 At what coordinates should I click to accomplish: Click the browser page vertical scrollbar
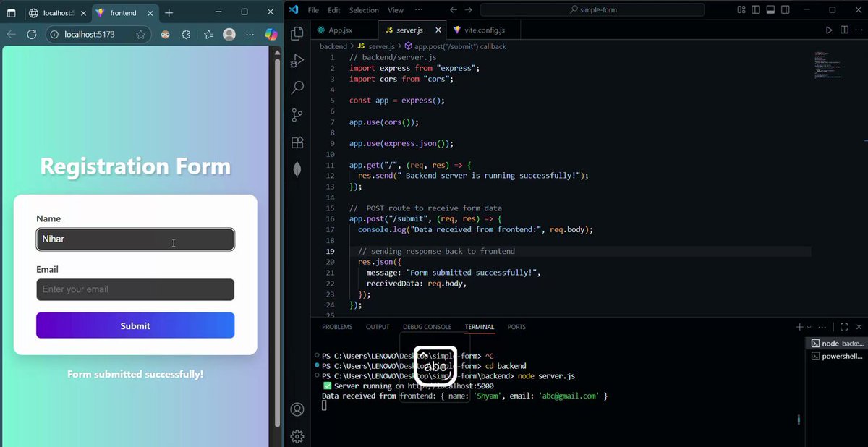pyautogui.click(x=276, y=243)
